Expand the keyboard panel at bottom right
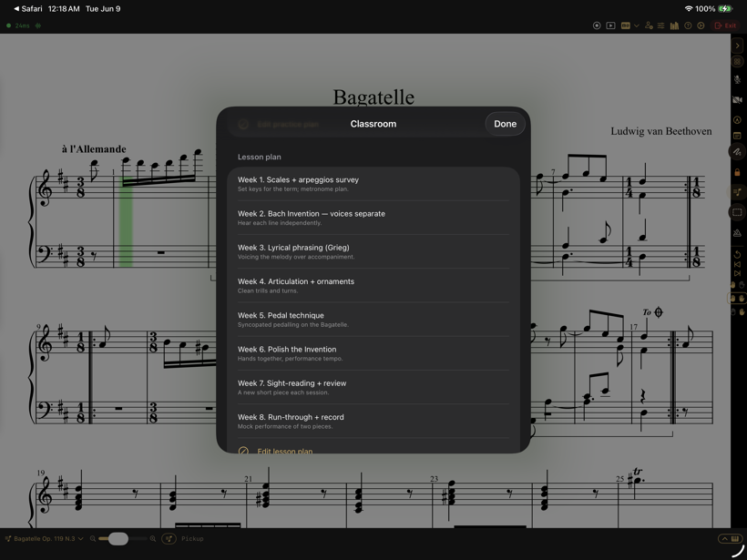 pos(730,538)
